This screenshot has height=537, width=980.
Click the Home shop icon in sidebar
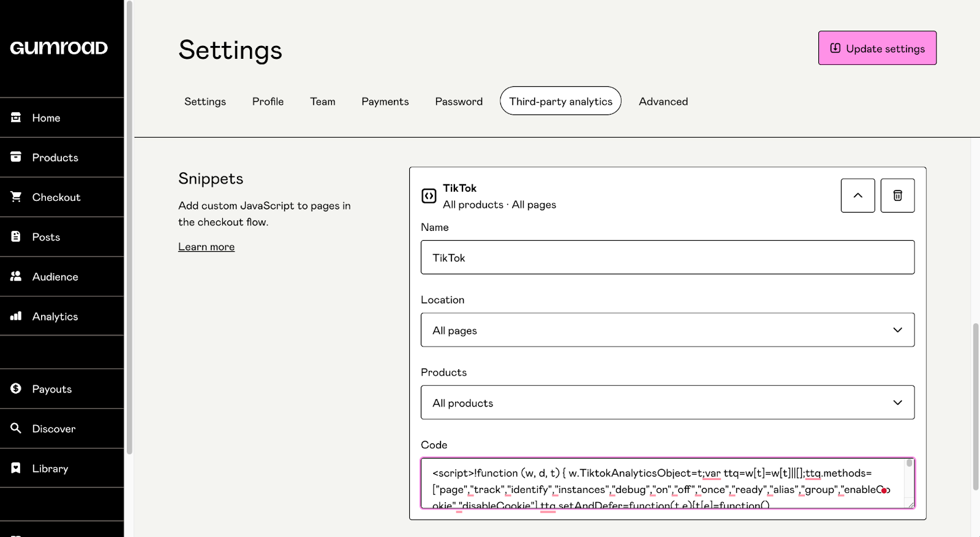pyautogui.click(x=16, y=117)
